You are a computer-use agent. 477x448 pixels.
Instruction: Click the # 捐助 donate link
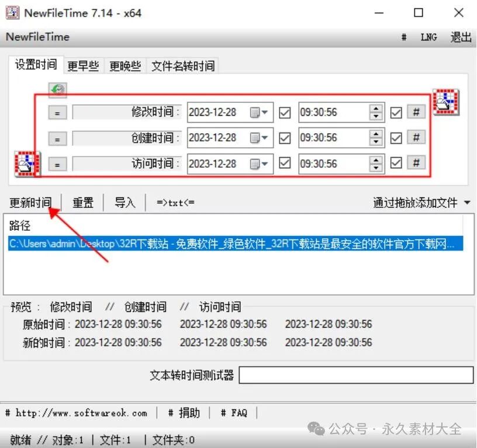[x=184, y=413]
